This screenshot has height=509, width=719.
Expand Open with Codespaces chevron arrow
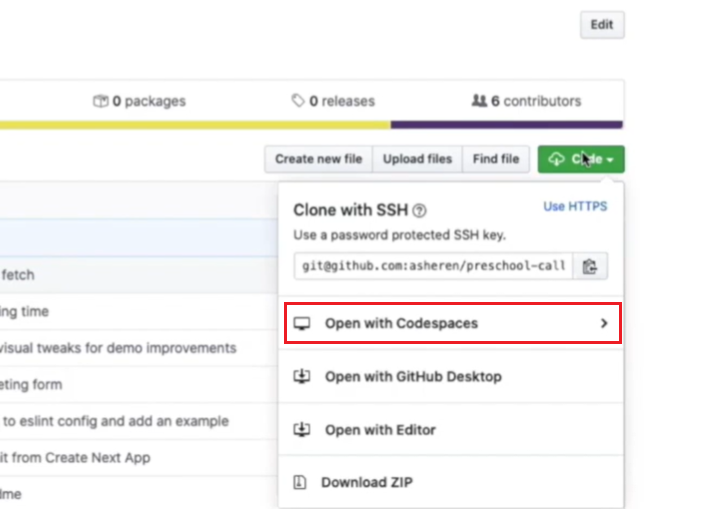(x=603, y=324)
